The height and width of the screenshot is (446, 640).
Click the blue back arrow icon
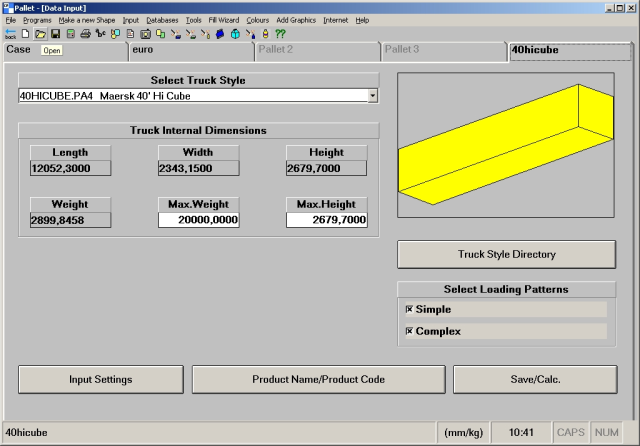tap(10, 34)
